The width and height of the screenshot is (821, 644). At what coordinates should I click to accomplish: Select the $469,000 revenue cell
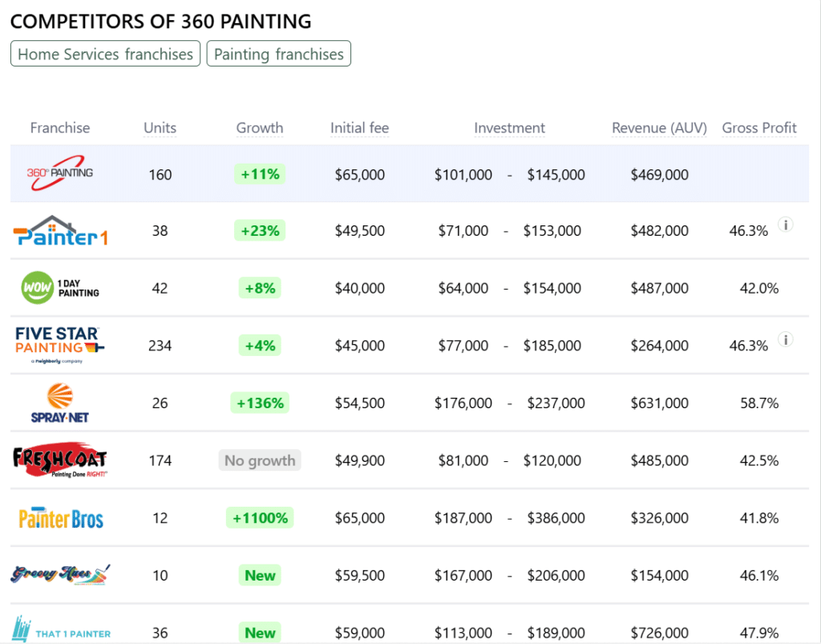coord(659,174)
